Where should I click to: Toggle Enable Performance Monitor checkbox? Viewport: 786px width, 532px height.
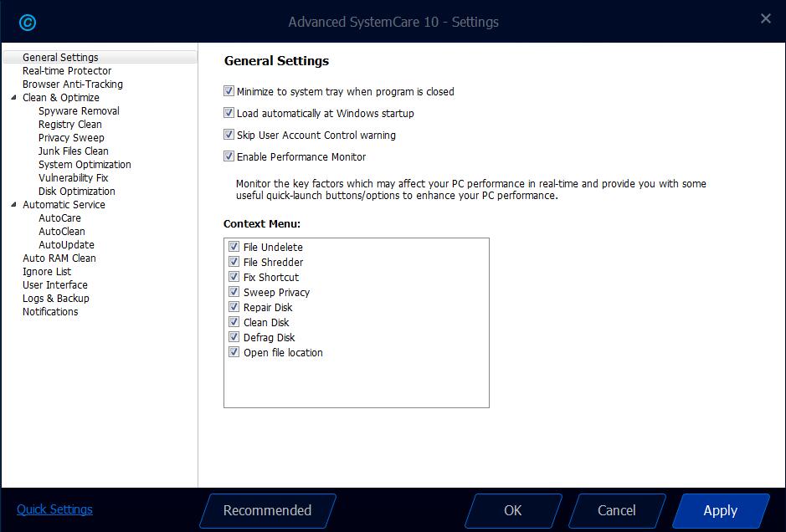click(x=229, y=156)
